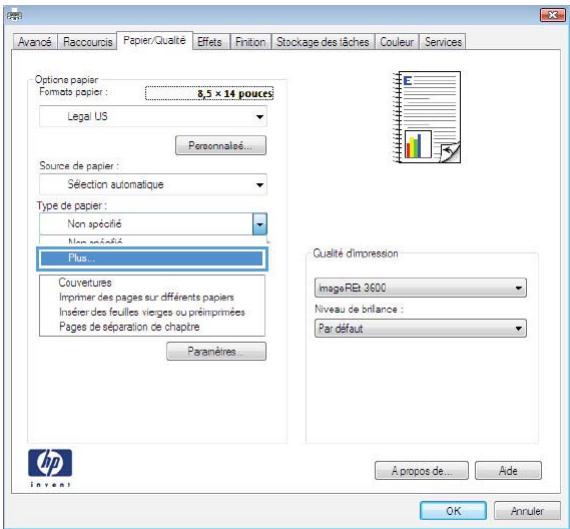Click the 8,5 × 14 pouces size box
The image size is (570, 529).
[x=209, y=93]
